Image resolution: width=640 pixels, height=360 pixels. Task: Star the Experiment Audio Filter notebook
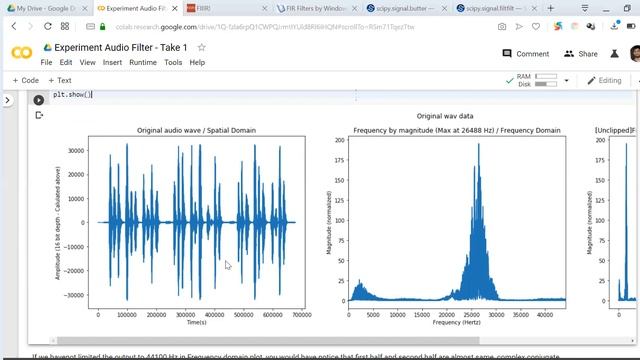click(201, 47)
